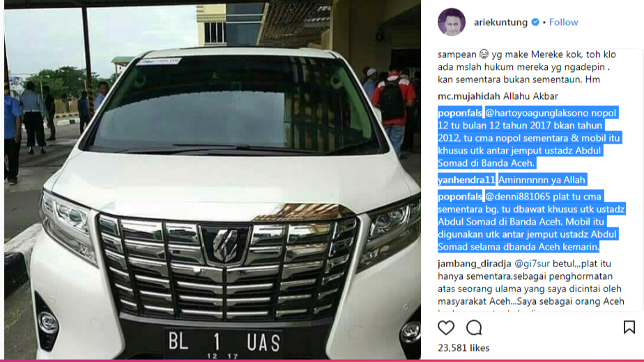This screenshot has width=644, height=362.
Task: Open second poponfals commenter profile
Action: tap(460, 197)
